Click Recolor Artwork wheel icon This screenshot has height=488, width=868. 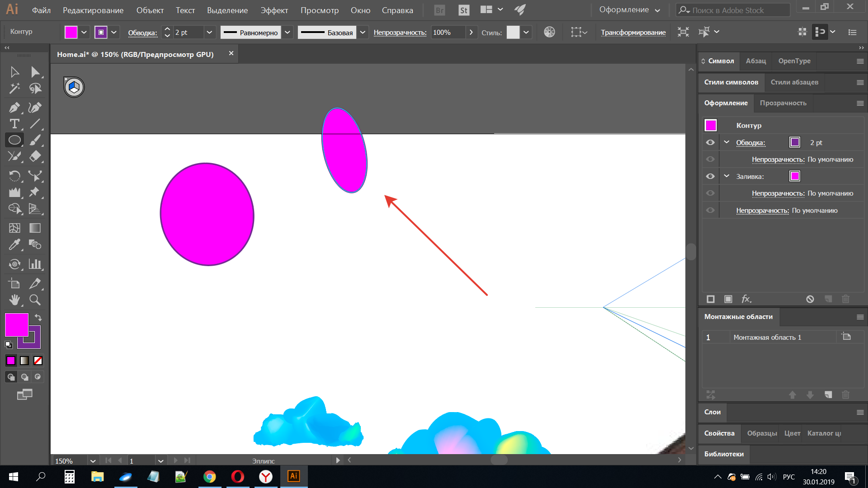549,32
